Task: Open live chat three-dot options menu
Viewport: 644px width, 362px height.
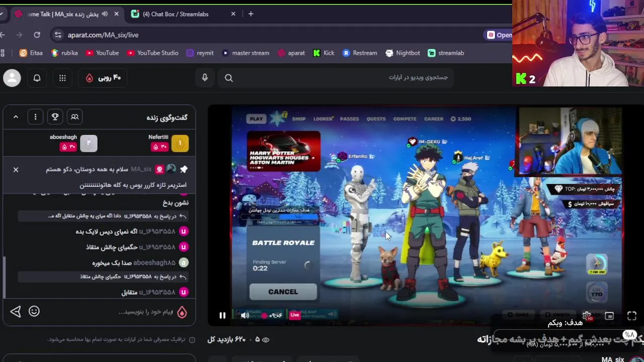Action: [35, 117]
